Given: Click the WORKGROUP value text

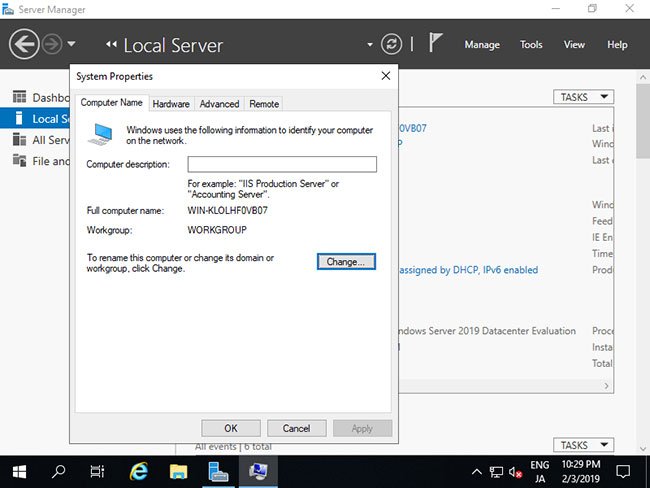Looking at the screenshot, I should pos(217,230).
